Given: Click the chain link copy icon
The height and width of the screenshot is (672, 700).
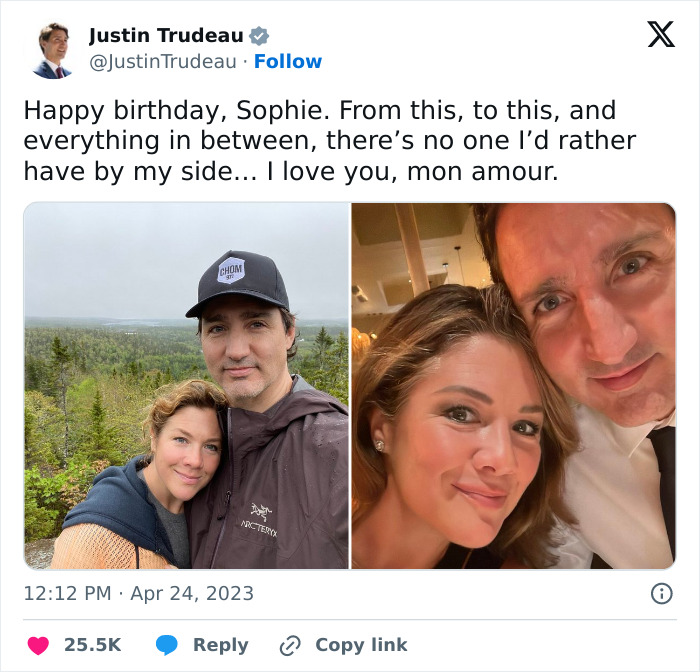Looking at the screenshot, I should pyautogui.click(x=290, y=645).
